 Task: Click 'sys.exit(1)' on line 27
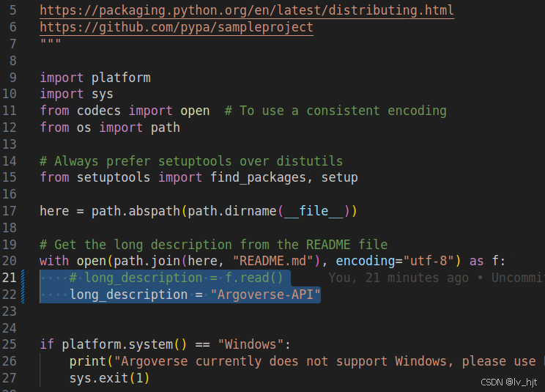click(x=109, y=378)
